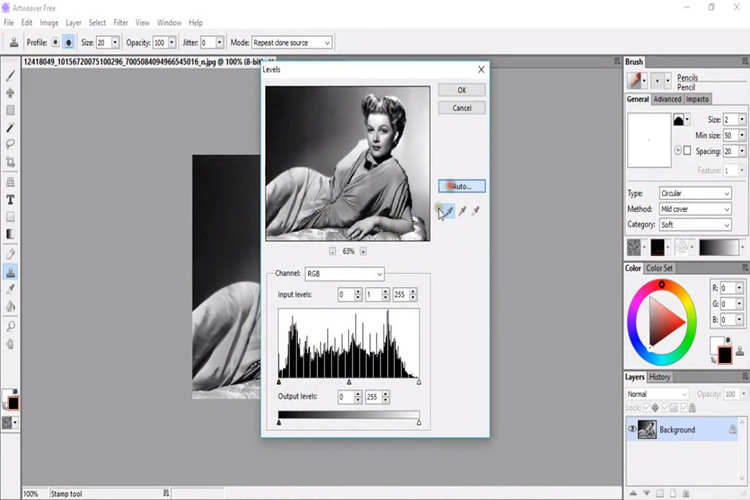Toggle the lock transparency checkbox

[646, 408]
